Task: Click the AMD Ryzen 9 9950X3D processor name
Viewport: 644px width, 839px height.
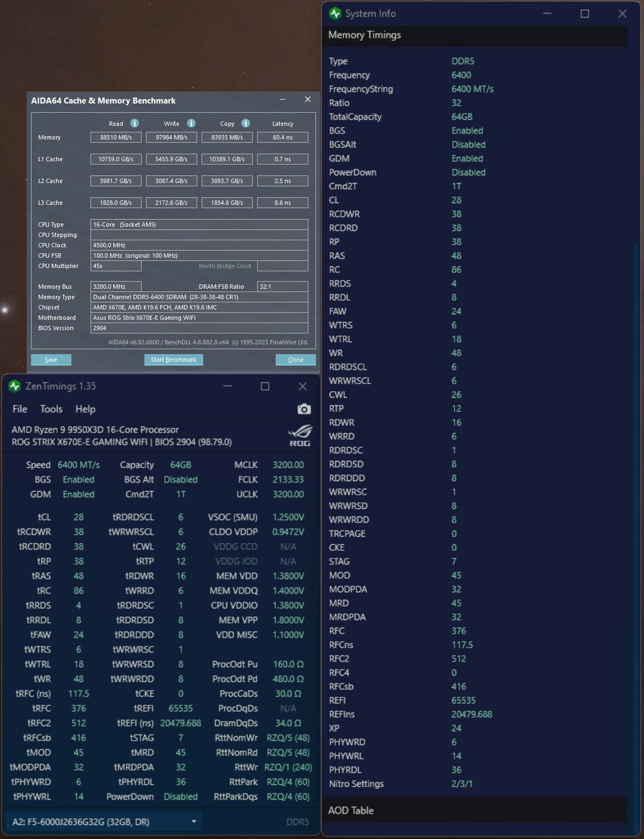Action: pyautogui.click(x=95, y=429)
